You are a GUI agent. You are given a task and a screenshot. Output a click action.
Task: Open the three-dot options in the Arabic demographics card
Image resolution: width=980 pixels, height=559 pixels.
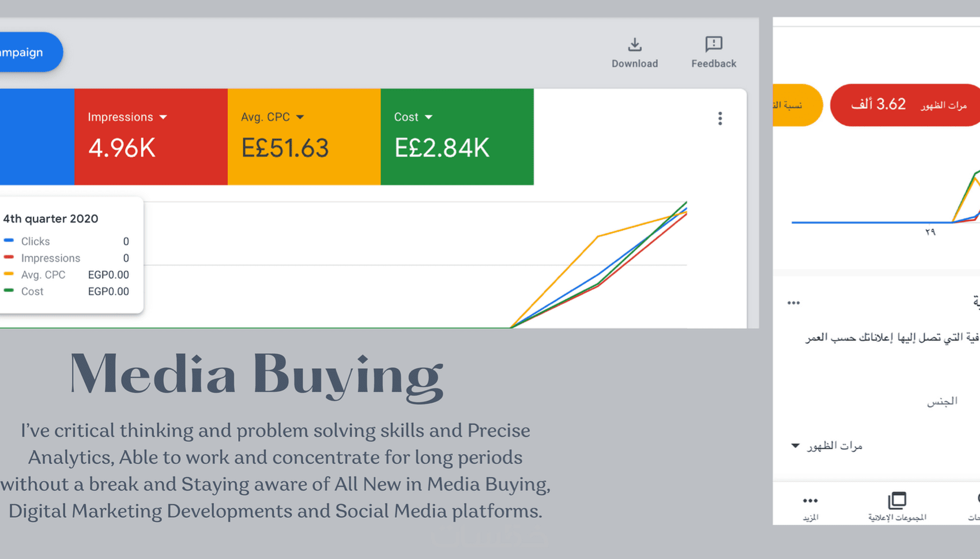[x=793, y=303]
